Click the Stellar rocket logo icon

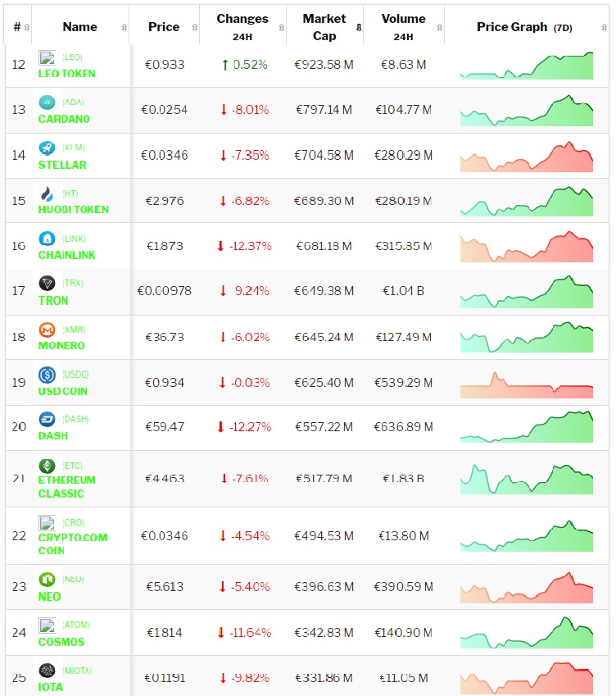coord(47,148)
